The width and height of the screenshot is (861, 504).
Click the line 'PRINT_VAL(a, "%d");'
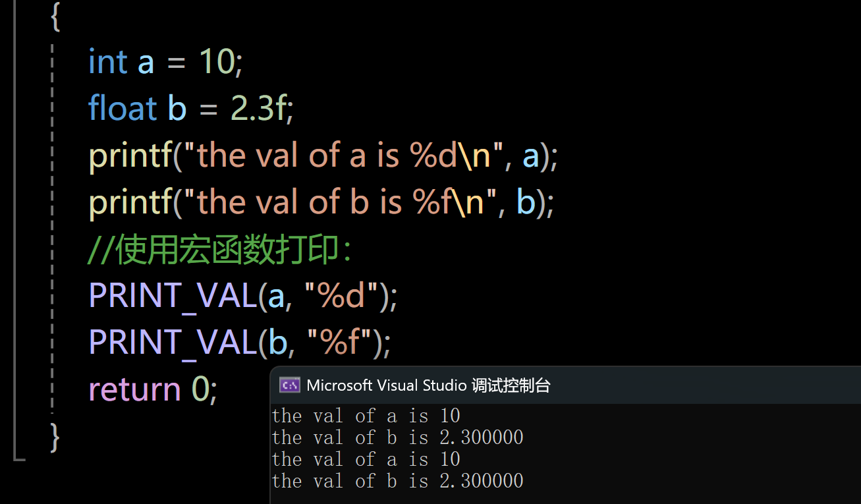(243, 296)
